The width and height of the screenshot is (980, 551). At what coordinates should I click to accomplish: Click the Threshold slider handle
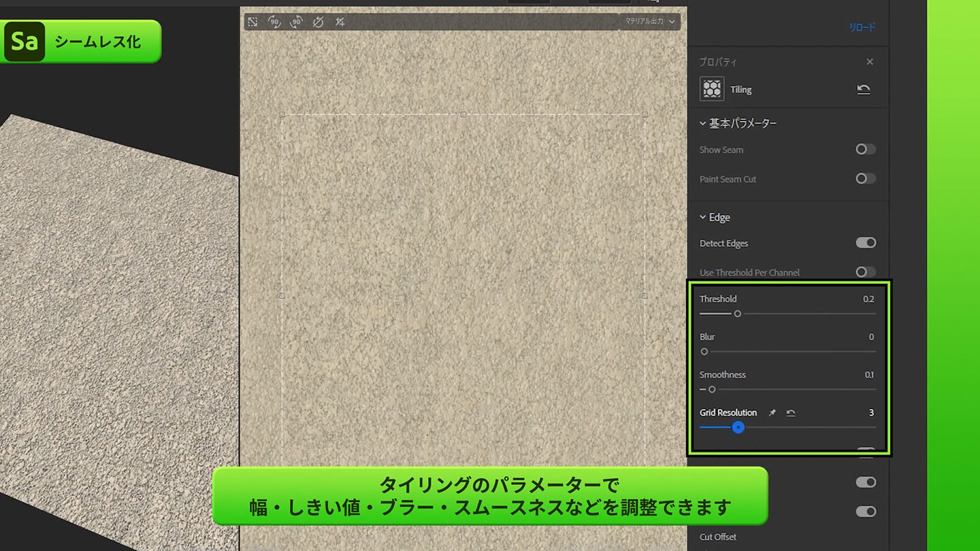tap(737, 314)
